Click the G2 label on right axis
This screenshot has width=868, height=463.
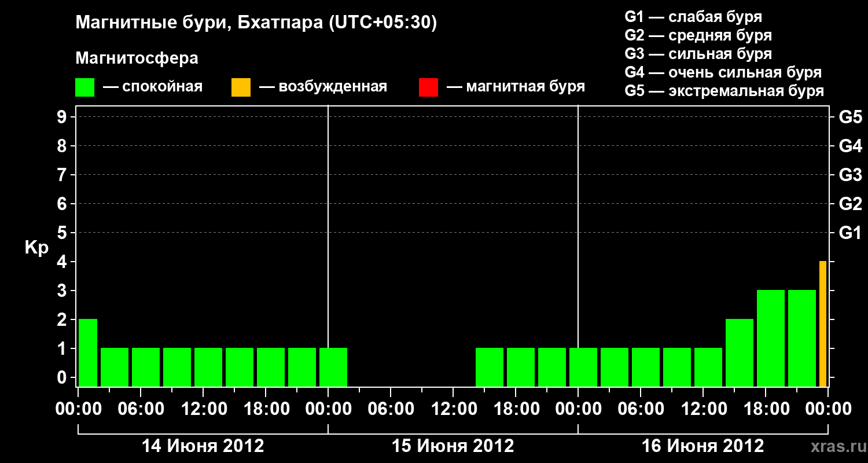coord(850,204)
